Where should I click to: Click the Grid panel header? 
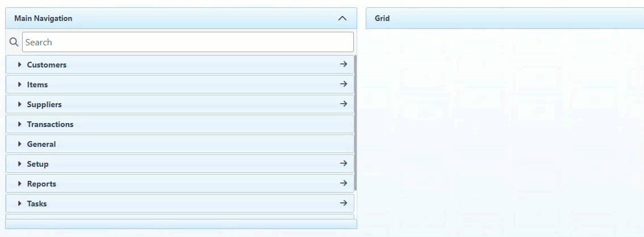point(382,18)
